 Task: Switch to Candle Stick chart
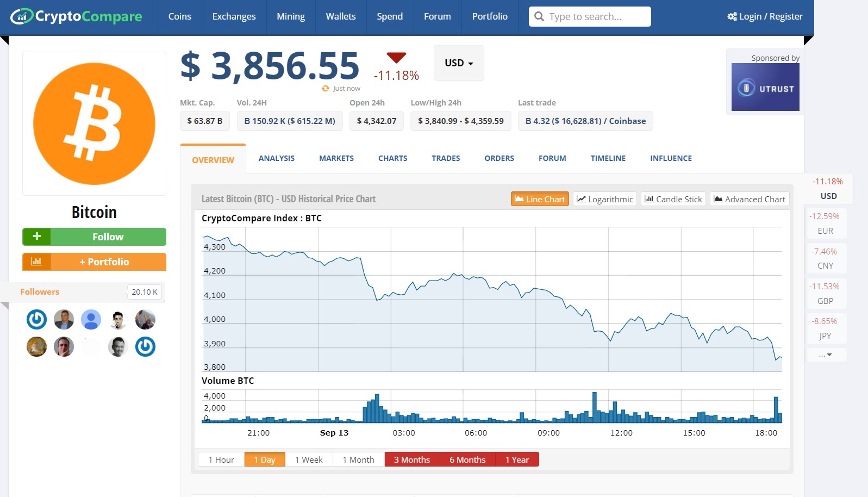[x=673, y=199]
